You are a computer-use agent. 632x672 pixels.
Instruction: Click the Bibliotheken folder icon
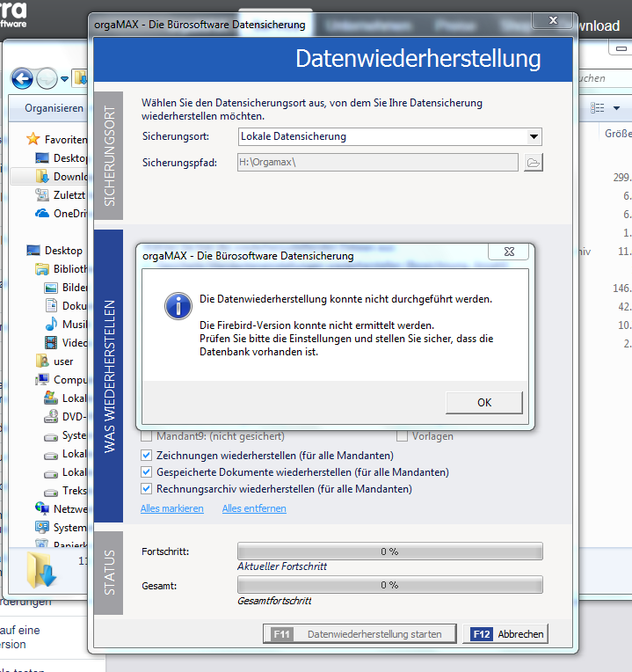(x=42, y=269)
